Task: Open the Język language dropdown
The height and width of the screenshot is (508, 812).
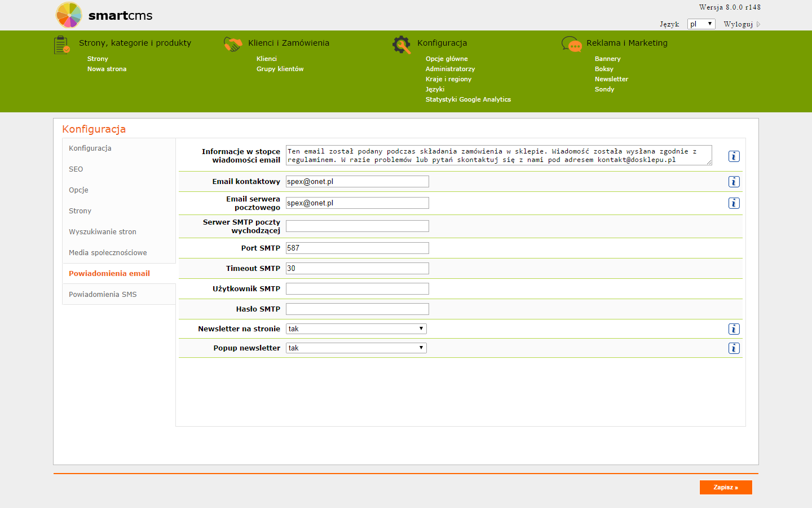Action: (701, 24)
